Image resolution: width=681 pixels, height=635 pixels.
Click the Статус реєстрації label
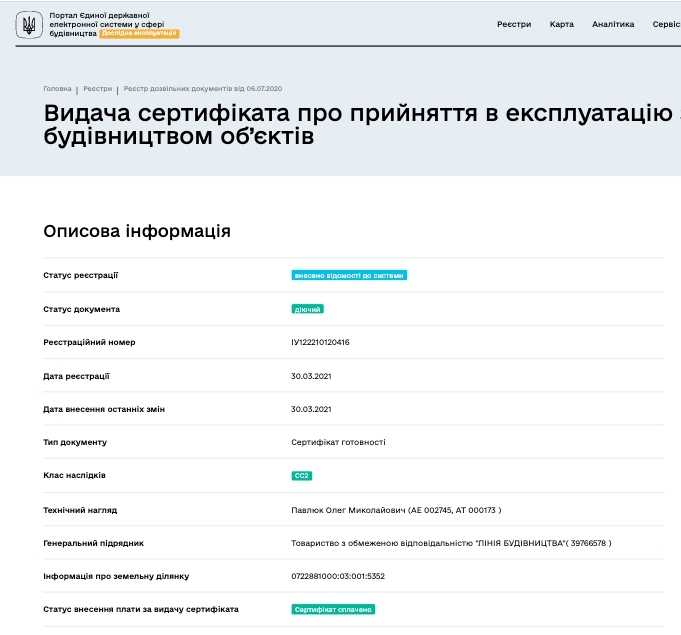click(x=80, y=275)
